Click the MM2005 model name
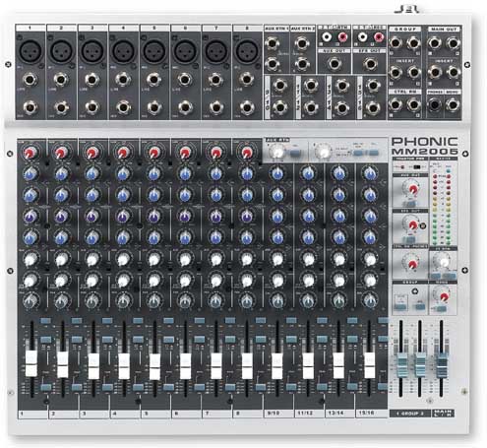The width and height of the screenshot is (487, 448). [424, 151]
